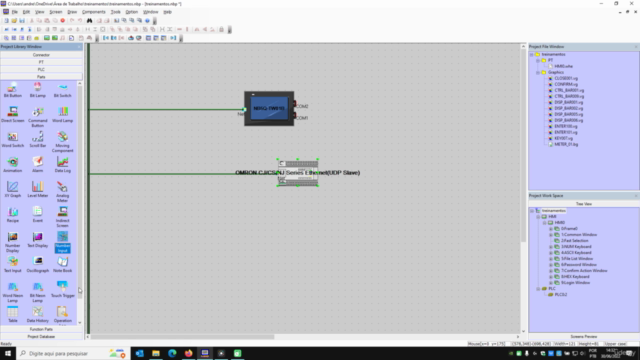Select CONFIRM.vg in the Graphics folder
Screen dimensions: 640x360
pyautogui.click(x=566, y=84)
